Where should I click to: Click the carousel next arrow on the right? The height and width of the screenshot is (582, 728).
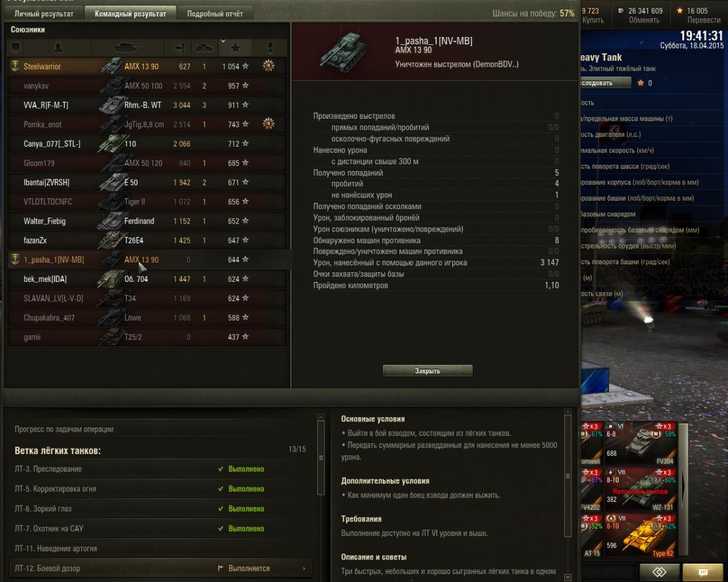click(x=684, y=489)
